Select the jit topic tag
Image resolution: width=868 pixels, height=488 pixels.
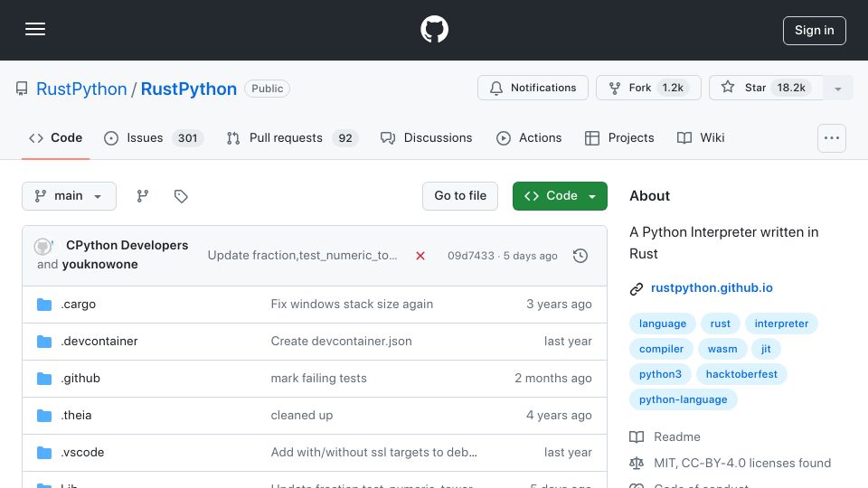point(766,349)
